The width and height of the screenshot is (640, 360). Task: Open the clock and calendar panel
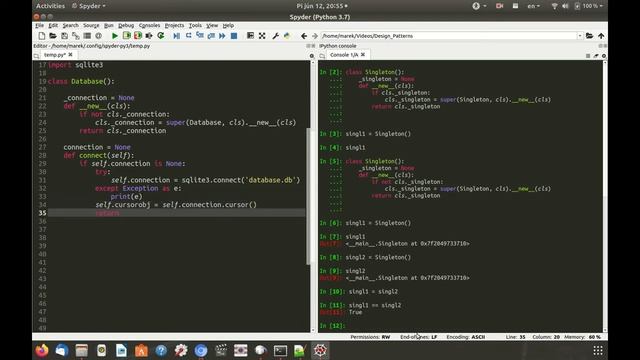click(x=322, y=6)
